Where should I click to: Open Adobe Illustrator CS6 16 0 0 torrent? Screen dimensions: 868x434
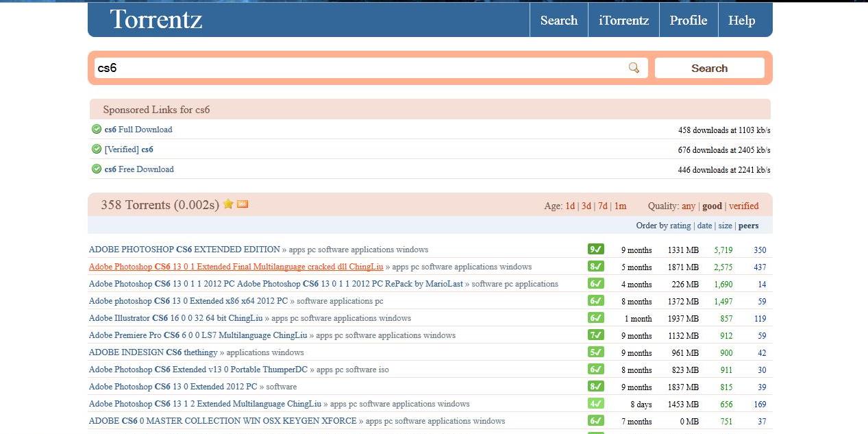[176, 318]
